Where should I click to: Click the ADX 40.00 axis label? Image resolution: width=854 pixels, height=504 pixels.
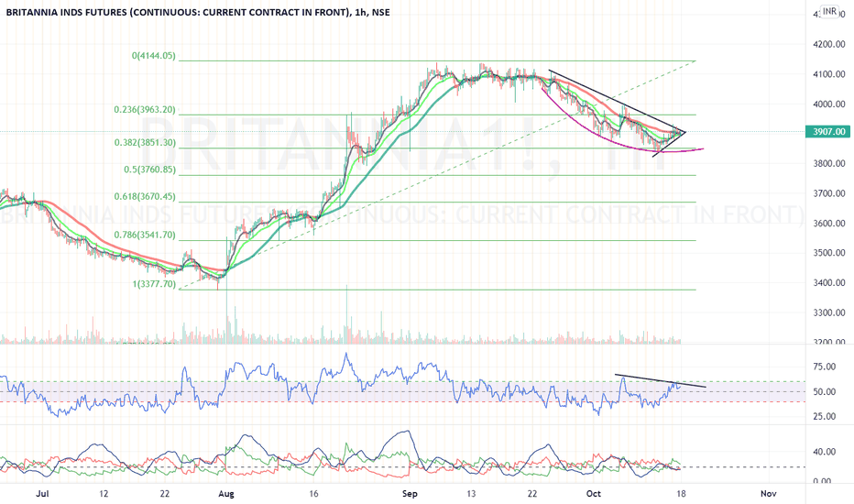(825, 452)
